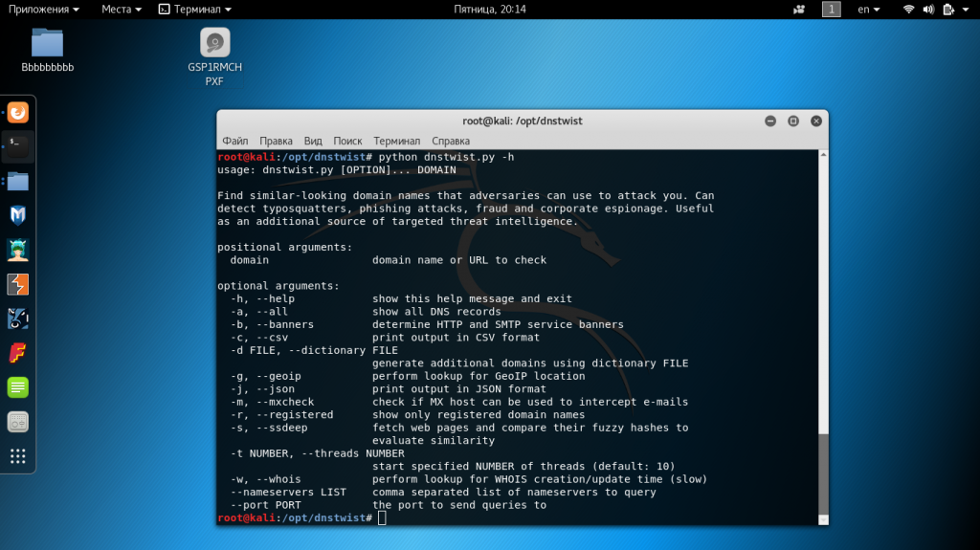Viewport: 980px width, 550px height.
Task: Launch Armitage from the dock
Action: pos(18,251)
